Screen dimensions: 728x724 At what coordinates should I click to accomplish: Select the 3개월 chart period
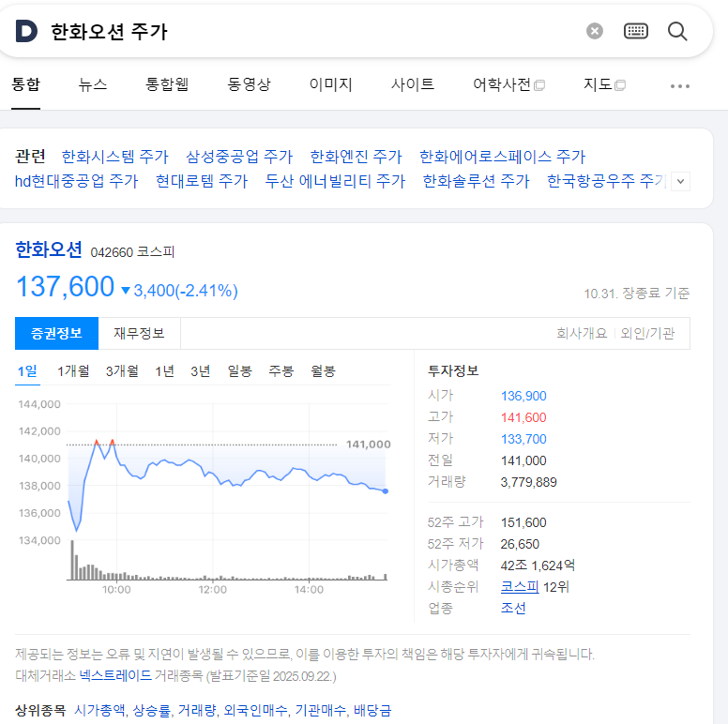click(x=122, y=371)
